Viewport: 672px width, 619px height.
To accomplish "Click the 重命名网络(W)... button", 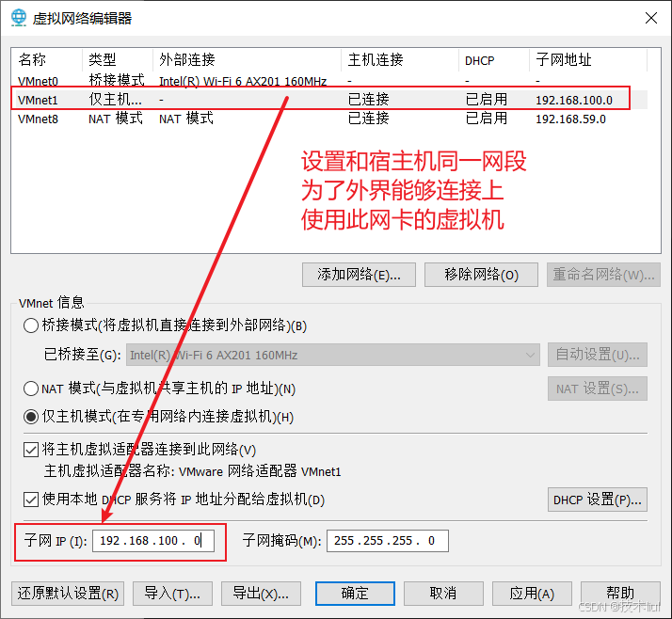I will coord(603,275).
